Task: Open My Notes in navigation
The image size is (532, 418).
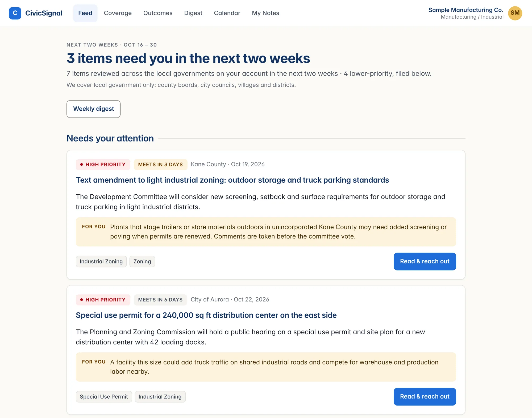Action: click(265, 13)
